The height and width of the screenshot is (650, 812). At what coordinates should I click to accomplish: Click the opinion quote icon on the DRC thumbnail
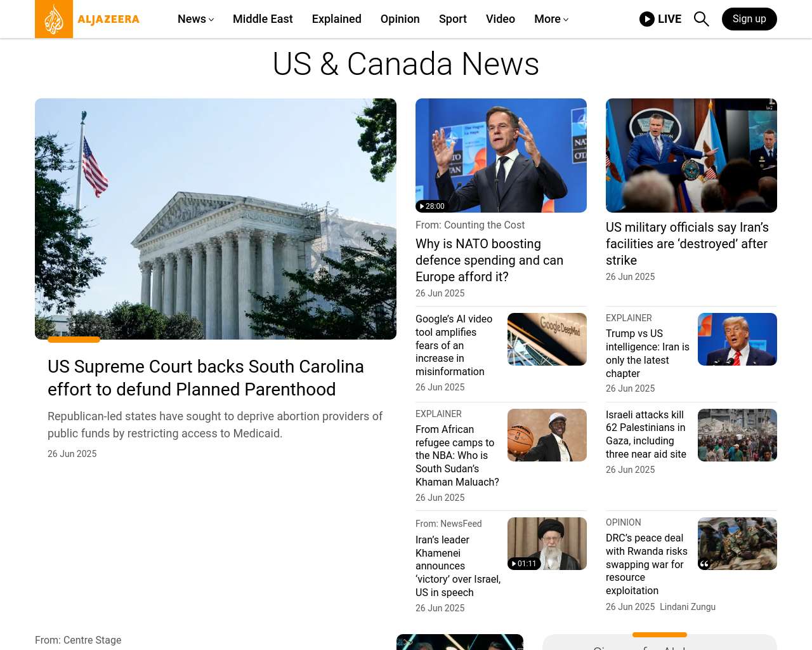click(704, 564)
